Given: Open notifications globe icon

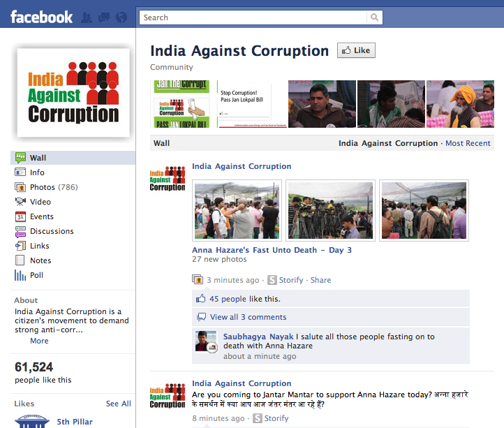Looking at the screenshot, I should click(x=121, y=17).
